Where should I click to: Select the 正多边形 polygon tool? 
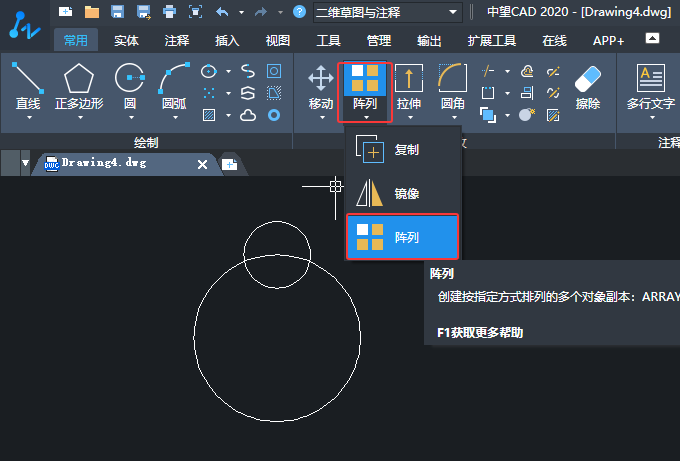(79, 85)
